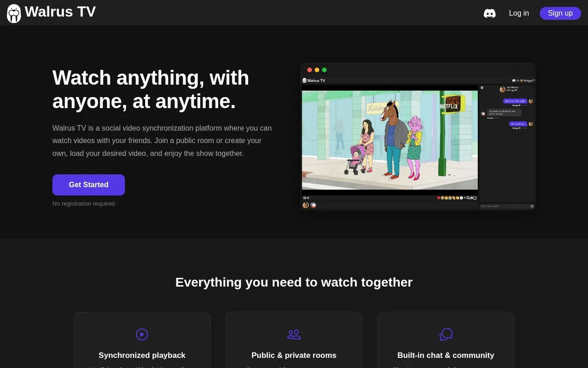The image size is (588, 368).
Task: Click the "Built-in chat & community" card title
Action: [x=446, y=355]
